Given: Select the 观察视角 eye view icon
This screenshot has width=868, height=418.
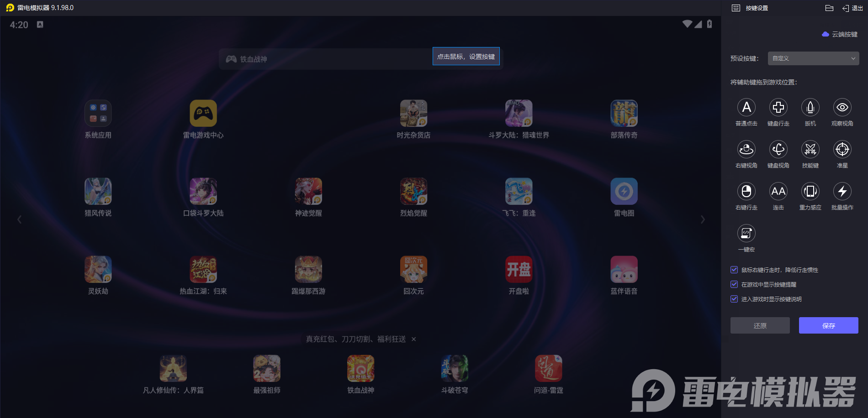Looking at the screenshot, I should pyautogui.click(x=842, y=107).
